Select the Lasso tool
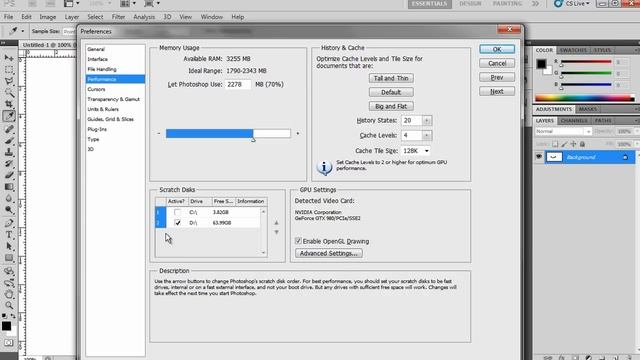Image resolution: width=640 pixels, height=360 pixels. [x=9, y=81]
